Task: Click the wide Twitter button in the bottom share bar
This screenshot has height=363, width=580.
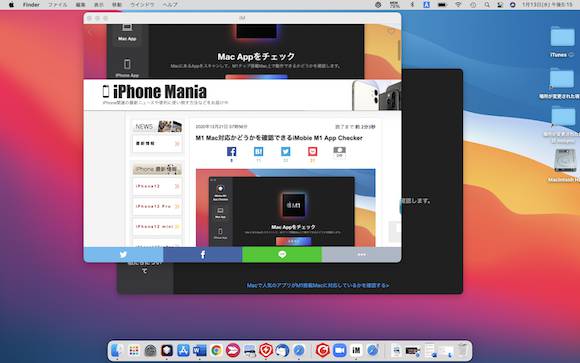Action: click(123, 255)
